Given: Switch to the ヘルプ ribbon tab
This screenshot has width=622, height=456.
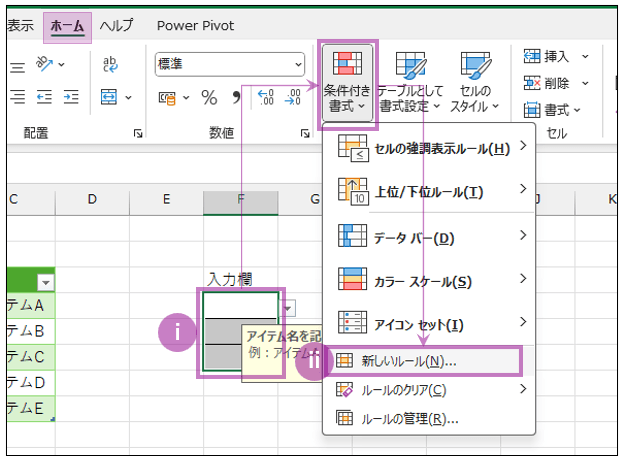Looking at the screenshot, I should (117, 26).
